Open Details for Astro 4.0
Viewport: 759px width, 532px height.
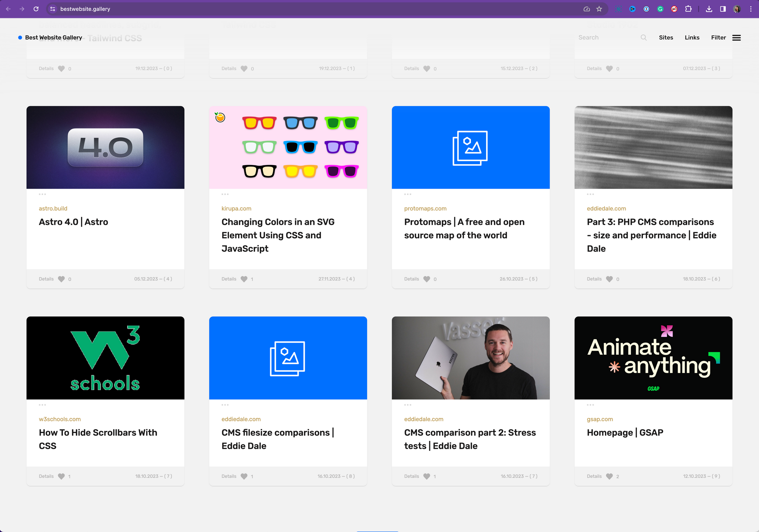point(46,279)
